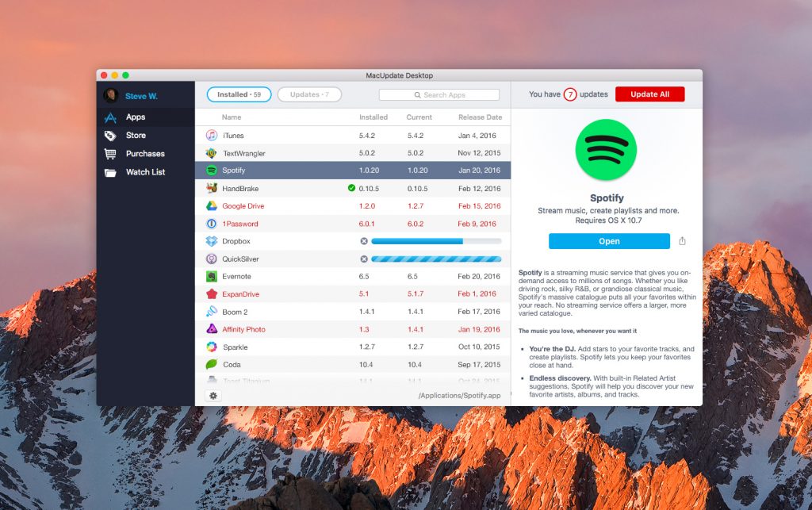
Task: Select Apps label in sidebar
Action: (x=135, y=117)
